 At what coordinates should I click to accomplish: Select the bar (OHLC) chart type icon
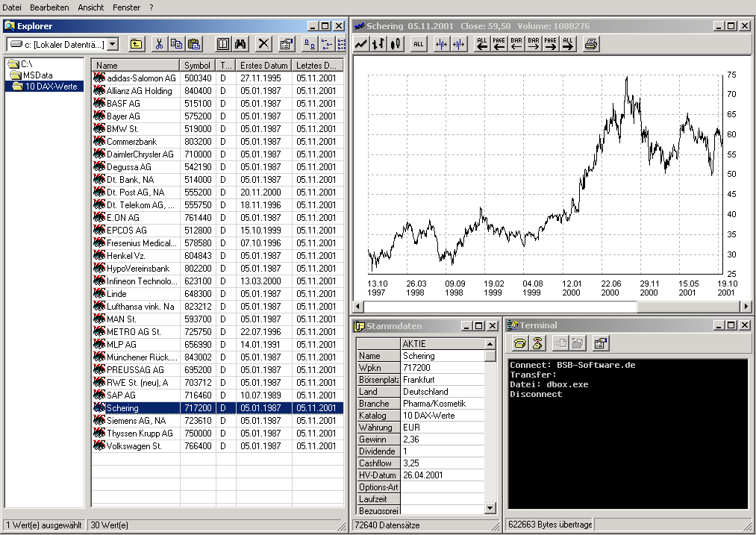pyautogui.click(x=378, y=44)
